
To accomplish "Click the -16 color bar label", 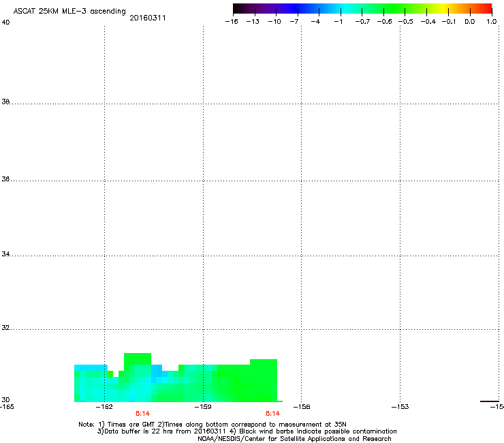I will [232, 22].
